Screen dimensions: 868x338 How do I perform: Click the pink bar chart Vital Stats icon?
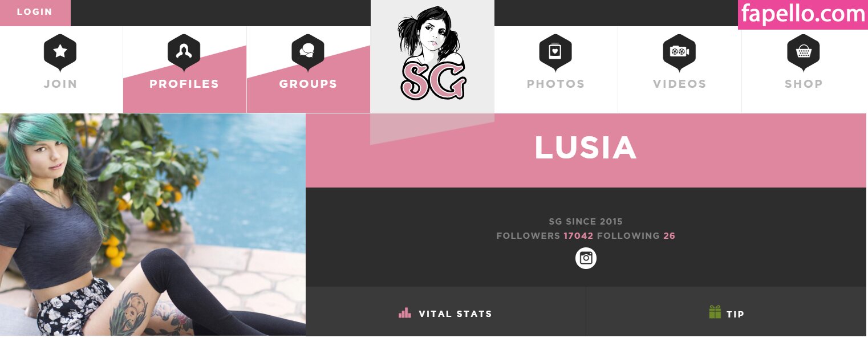click(405, 312)
